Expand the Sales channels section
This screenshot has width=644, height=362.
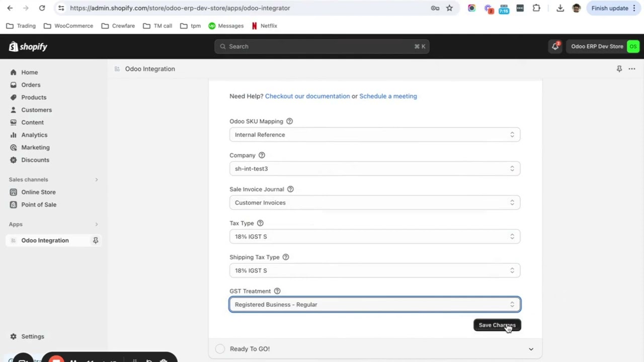pos(96,179)
